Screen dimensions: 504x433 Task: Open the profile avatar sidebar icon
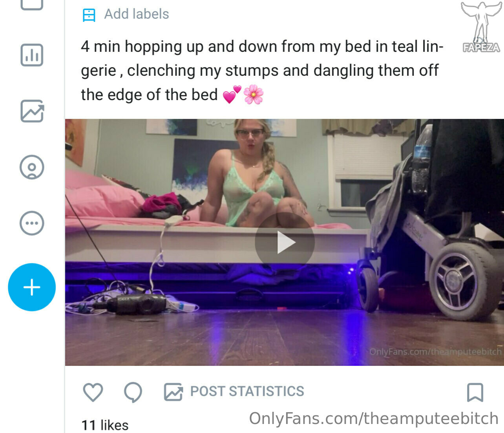coord(32,167)
